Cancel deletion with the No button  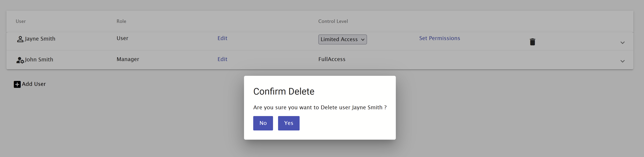pos(263,123)
